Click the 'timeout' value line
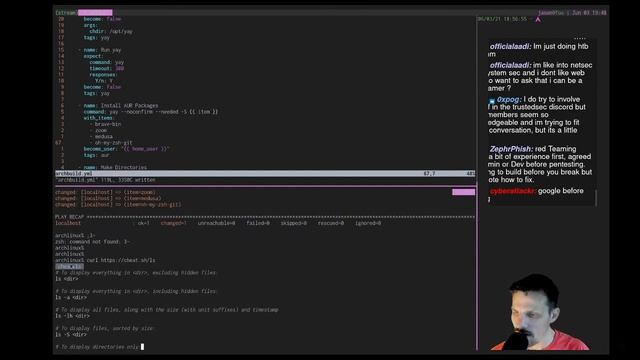Image resolution: width=640 pixels, height=360 pixels. pos(107,69)
